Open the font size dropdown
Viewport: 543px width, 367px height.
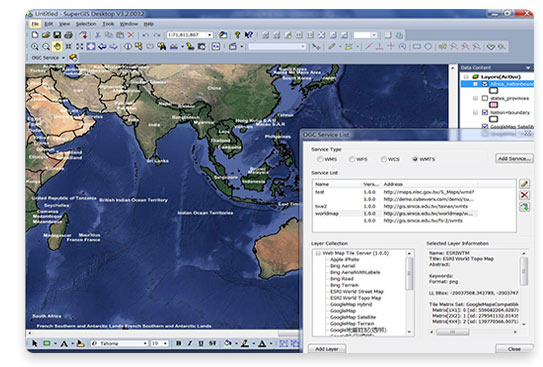(165, 343)
